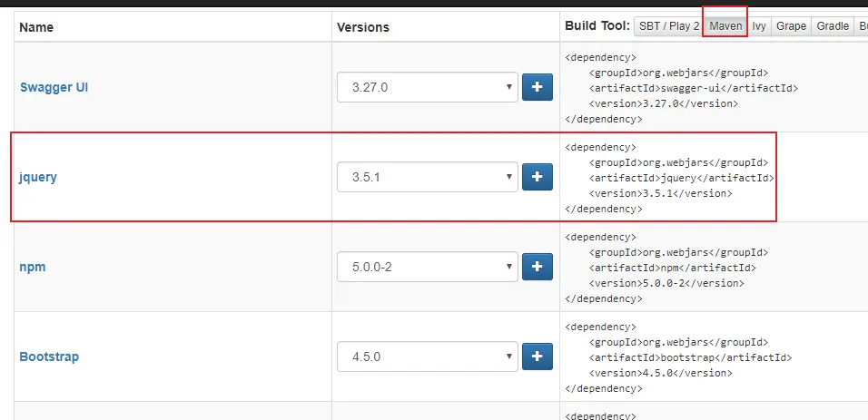The width and height of the screenshot is (868, 420).
Task: Open the Swagger UI webjar link
Action: (x=54, y=87)
